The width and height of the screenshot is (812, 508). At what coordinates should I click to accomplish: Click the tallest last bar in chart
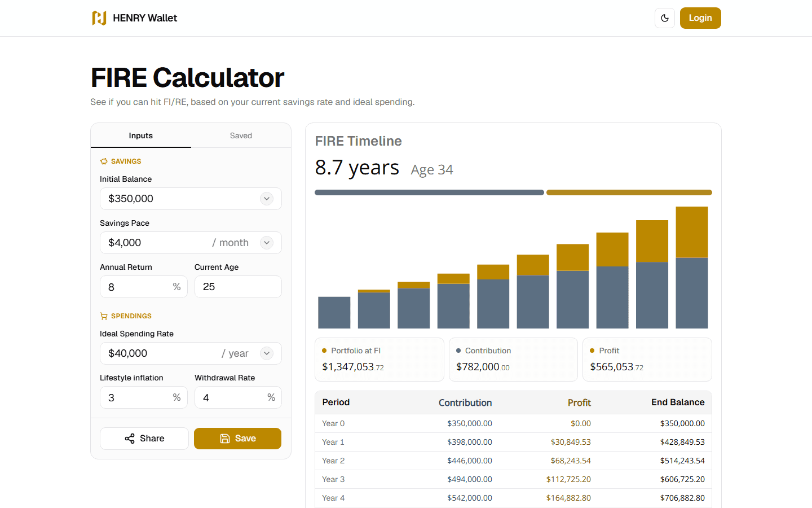point(692,268)
